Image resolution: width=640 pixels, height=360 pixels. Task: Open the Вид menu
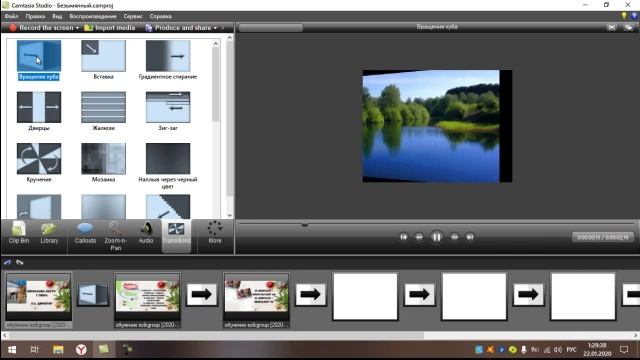coord(57,16)
